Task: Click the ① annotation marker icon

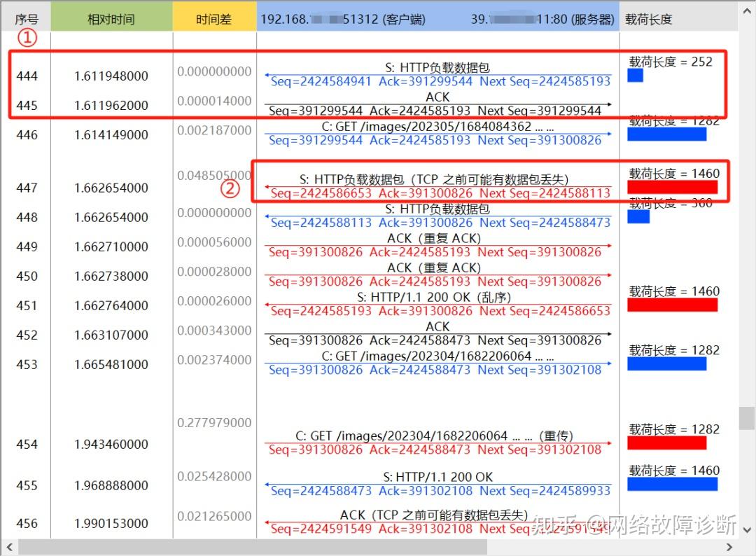Action: (27, 39)
